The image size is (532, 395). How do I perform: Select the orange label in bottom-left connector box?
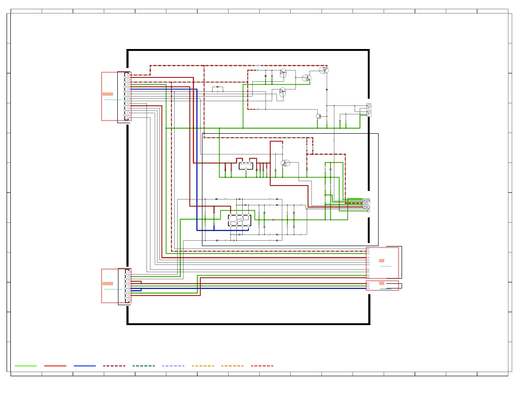[x=108, y=284]
